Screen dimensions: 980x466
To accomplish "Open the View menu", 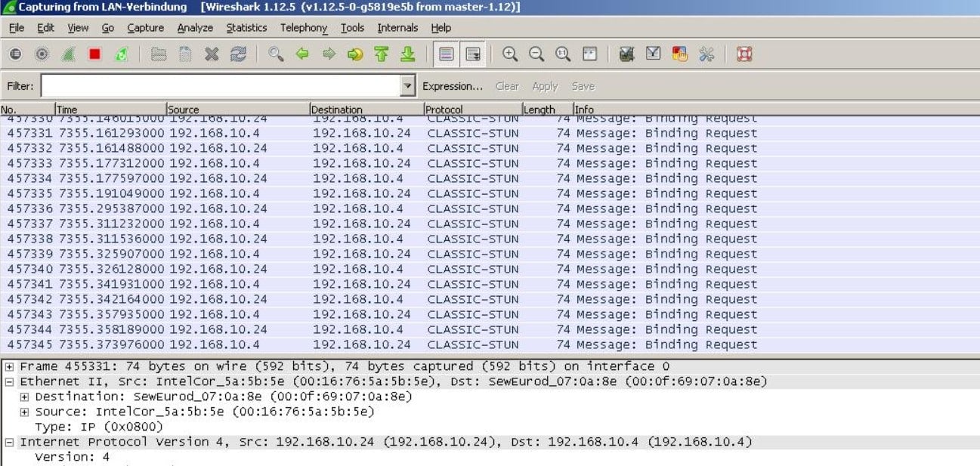I will tap(78, 28).
